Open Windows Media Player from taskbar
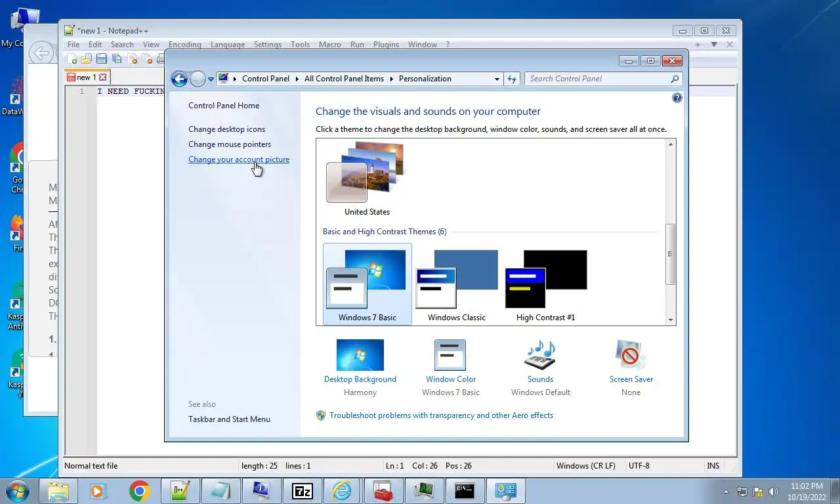Viewport: 840px width, 504px height. click(98, 491)
